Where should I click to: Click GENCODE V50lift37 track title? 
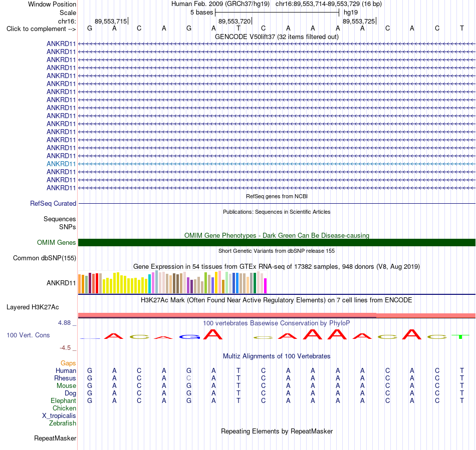pyautogui.click(x=277, y=37)
